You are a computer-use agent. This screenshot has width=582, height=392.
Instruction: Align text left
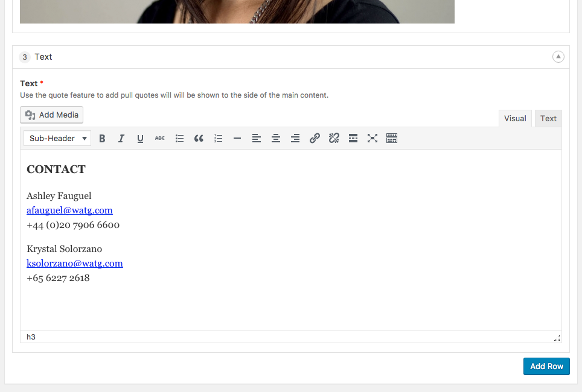coord(257,139)
